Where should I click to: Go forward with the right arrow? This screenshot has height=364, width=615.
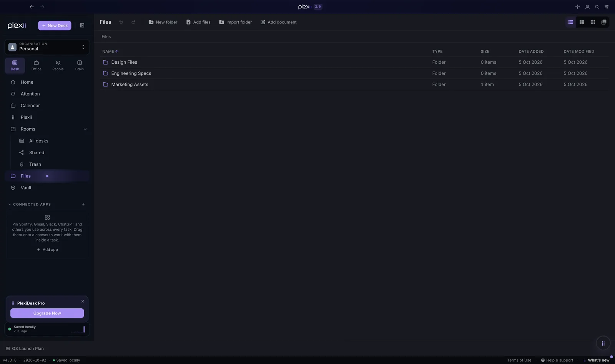coord(42,7)
